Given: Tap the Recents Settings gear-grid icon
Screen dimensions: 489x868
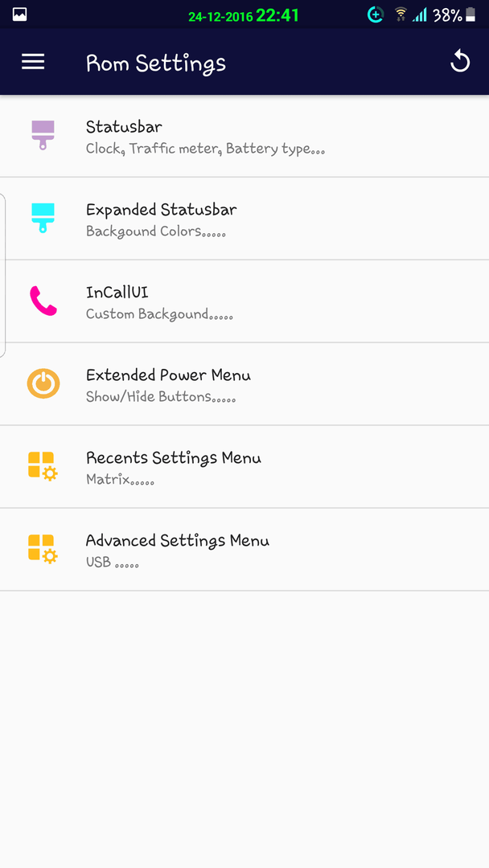Looking at the screenshot, I should pyautogui.click(x=43, y=466).
